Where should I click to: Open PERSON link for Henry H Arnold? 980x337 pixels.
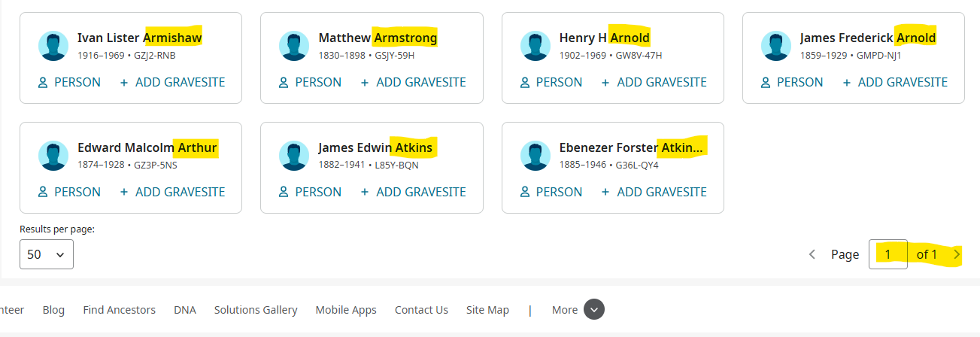(x=551, y=82)
